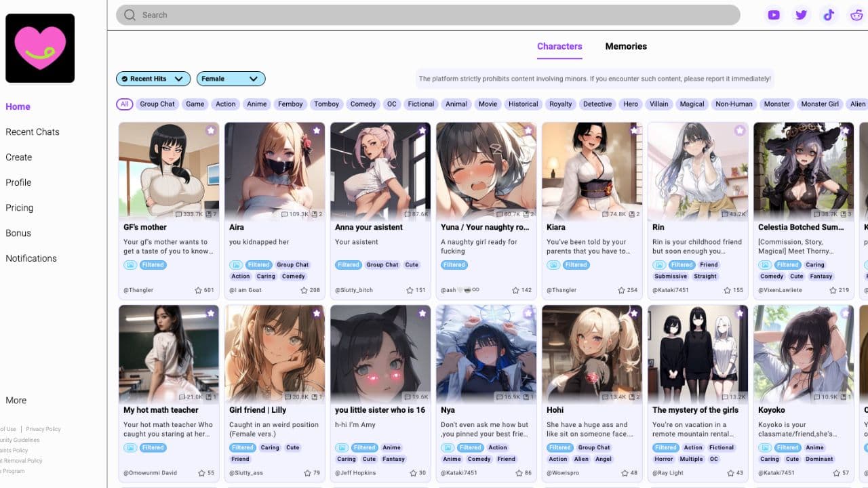Viewport: 868px width, 488px height.
Task: Click the star badge on Rin card
Action: [739, 130]
